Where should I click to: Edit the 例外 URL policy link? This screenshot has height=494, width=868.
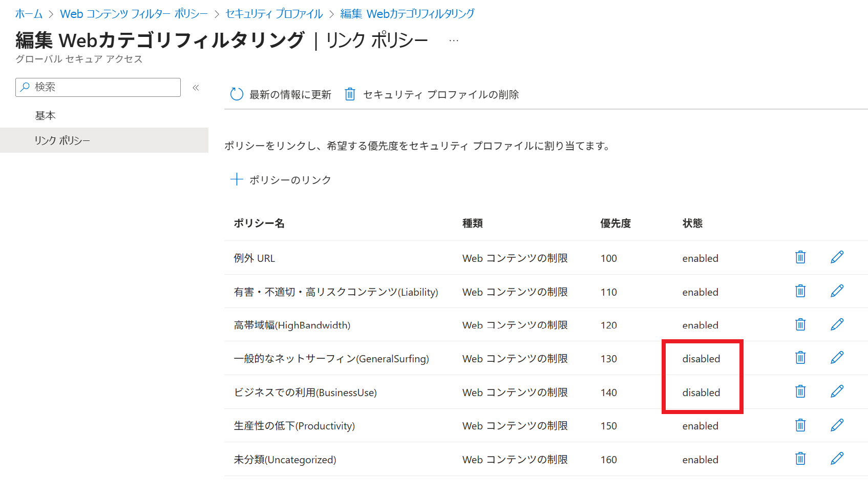coord(837,257)
